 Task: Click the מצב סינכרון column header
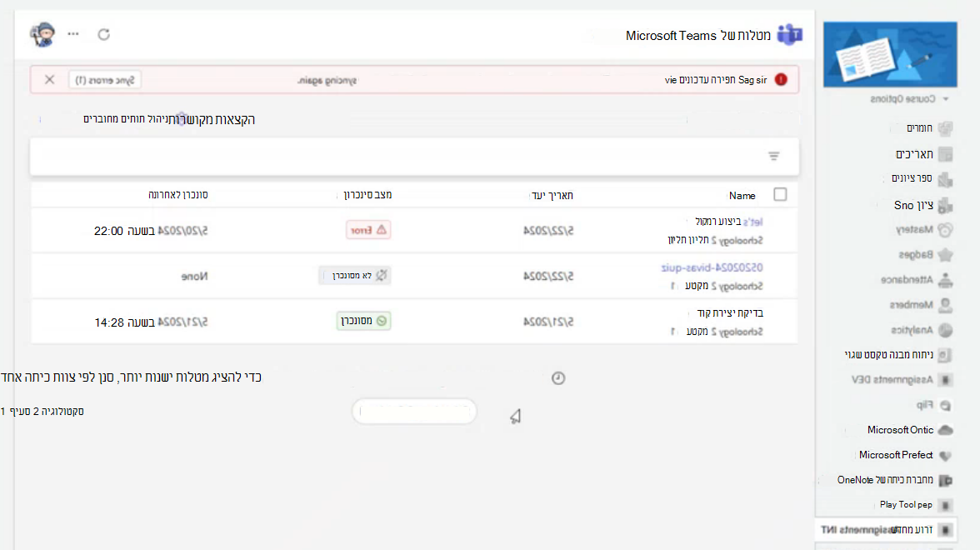click(x=367, y=195)
